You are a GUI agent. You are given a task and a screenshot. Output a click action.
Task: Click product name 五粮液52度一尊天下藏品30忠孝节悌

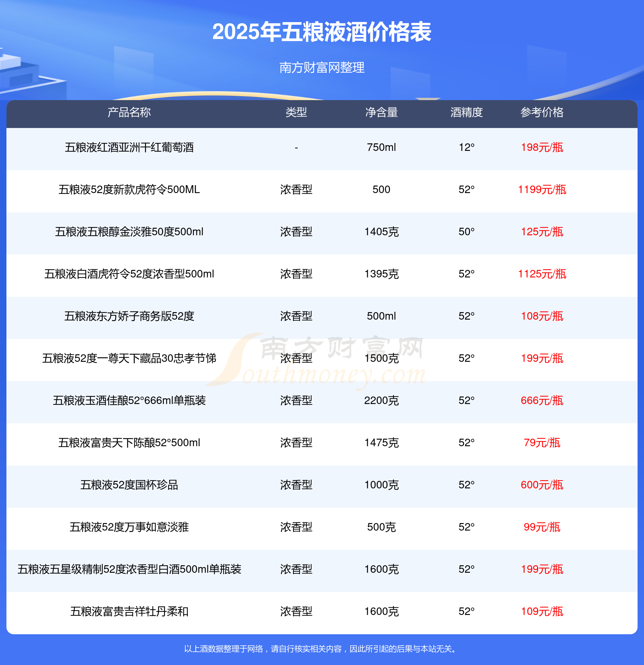click(129, 358)
